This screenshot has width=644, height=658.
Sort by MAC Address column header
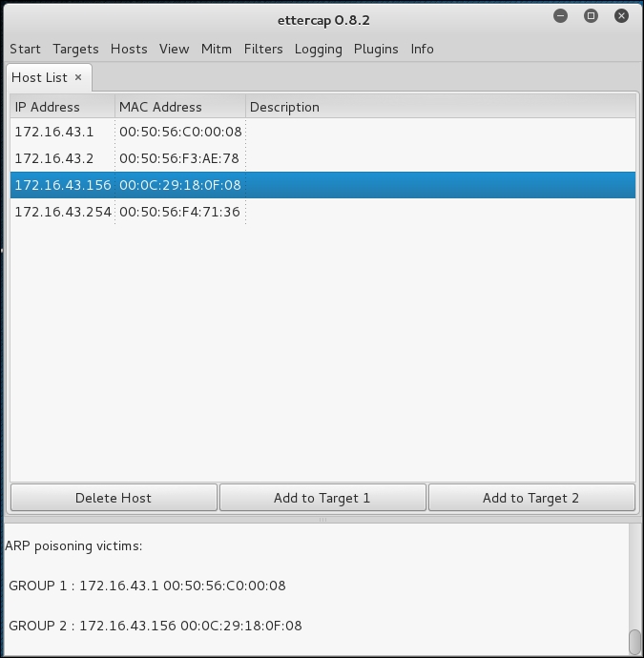point(180,107)
